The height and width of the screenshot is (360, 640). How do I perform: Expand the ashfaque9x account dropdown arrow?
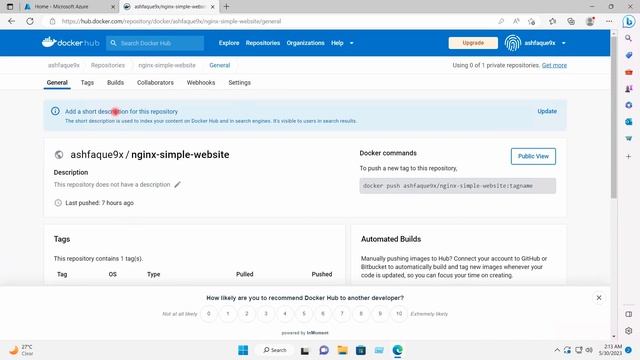point(564,43)
